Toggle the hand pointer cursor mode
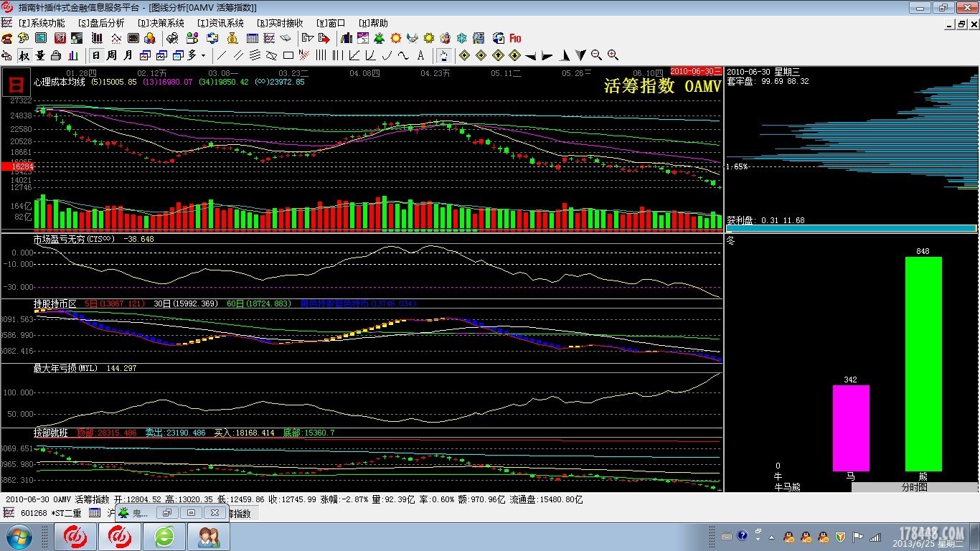 [x=443, y=55]
